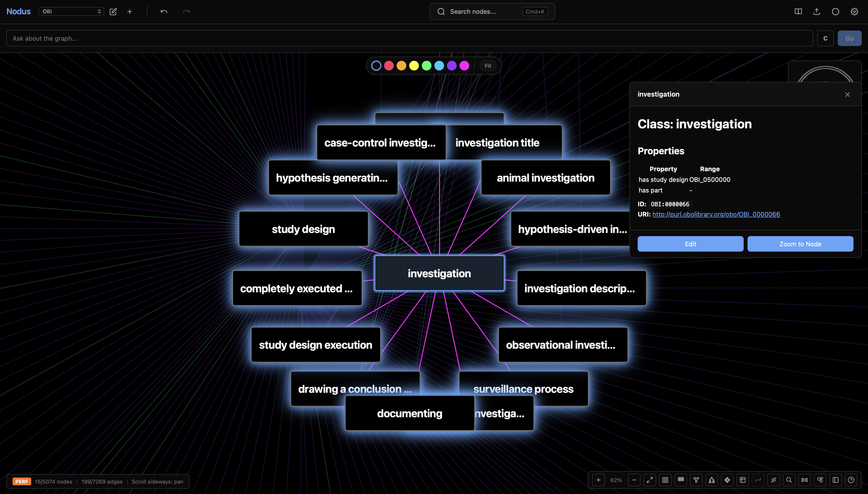The height and width of the screenshot is (494, 868).
Task: Click the Zoom to Node button
Action: [800, 244]
